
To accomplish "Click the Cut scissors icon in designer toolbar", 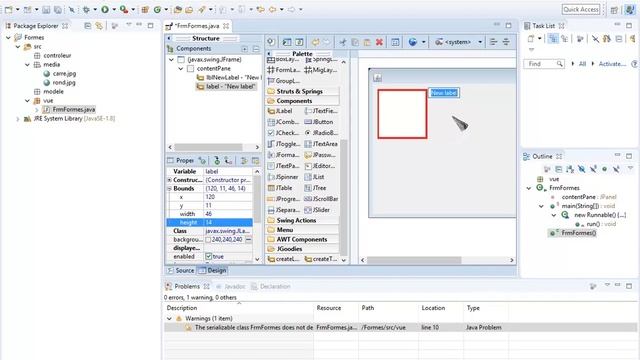I will click(x=343, y=42).
